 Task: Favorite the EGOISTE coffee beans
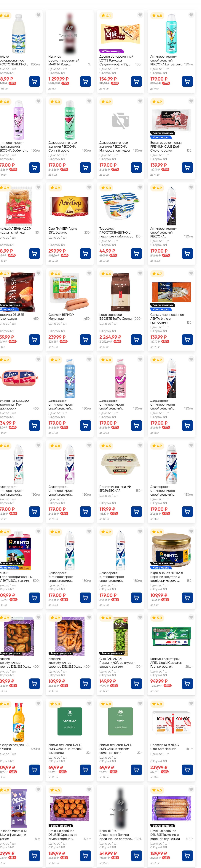[x=140, y=273]
